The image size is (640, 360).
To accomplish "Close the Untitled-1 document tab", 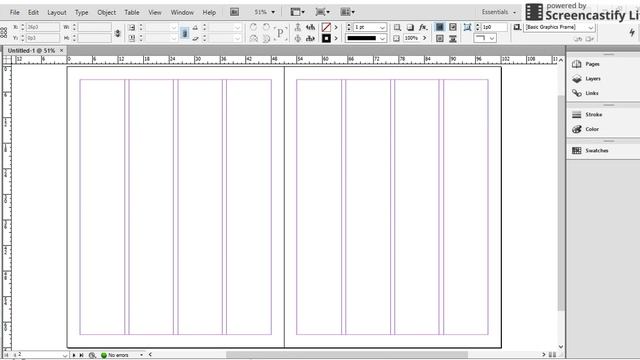I will click(x=62, y=51).
